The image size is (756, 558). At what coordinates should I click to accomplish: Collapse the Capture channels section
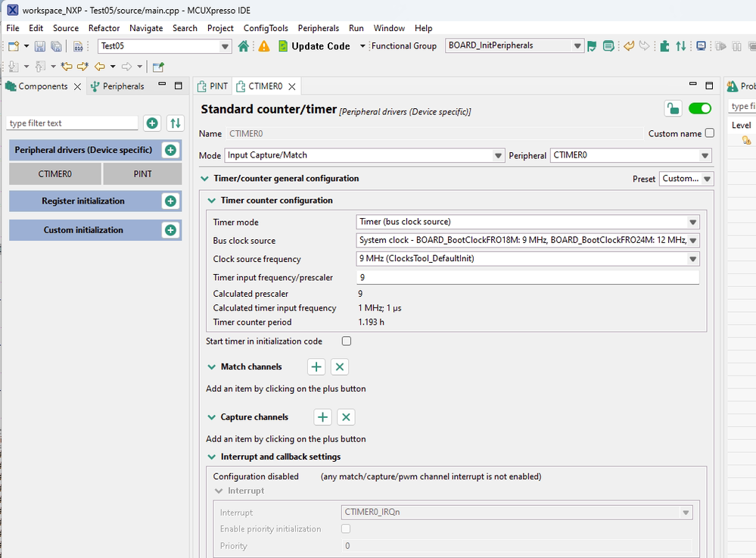tap(212, 417)
